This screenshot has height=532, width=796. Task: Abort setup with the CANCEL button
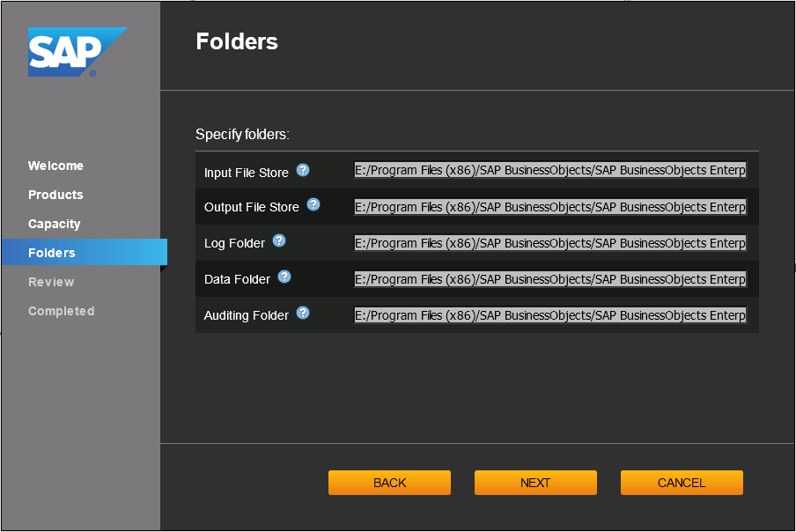[682, 483]
